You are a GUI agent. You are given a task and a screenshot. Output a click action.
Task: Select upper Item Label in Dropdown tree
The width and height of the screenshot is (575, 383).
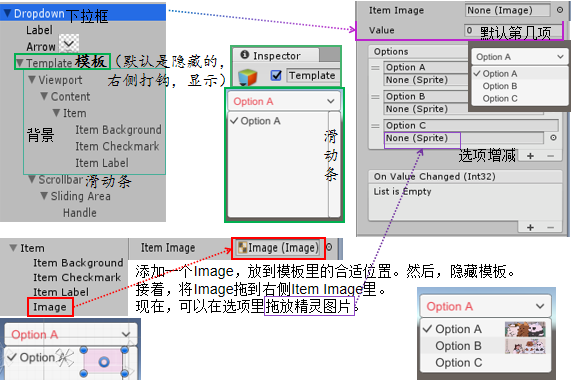[102, 163]
